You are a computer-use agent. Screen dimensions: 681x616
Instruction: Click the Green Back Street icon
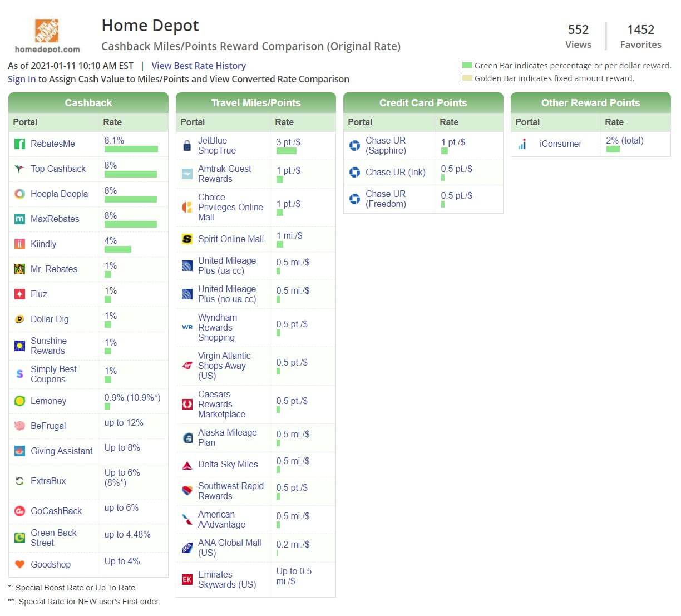pyautogui.click(x=19, y=538)
